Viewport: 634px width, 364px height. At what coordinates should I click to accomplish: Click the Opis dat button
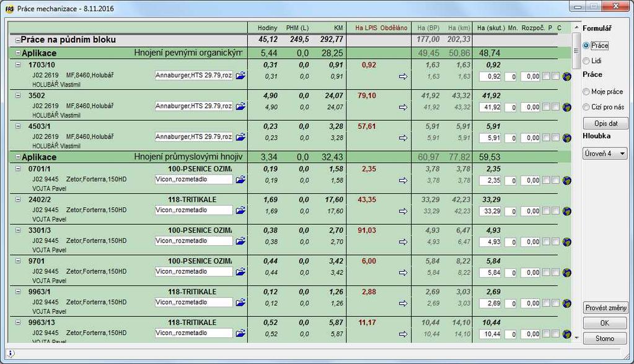click(x=605, y=123)
